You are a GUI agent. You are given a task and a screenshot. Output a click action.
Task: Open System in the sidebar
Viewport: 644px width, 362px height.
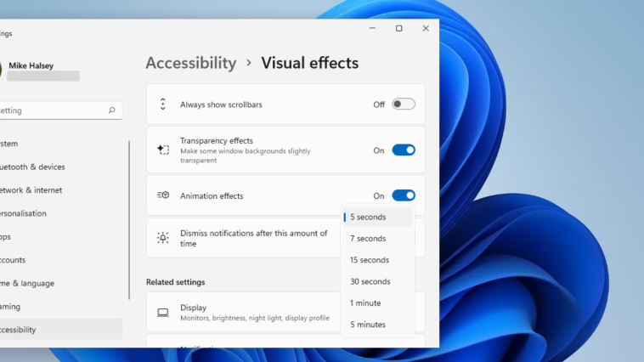point(61,144)
